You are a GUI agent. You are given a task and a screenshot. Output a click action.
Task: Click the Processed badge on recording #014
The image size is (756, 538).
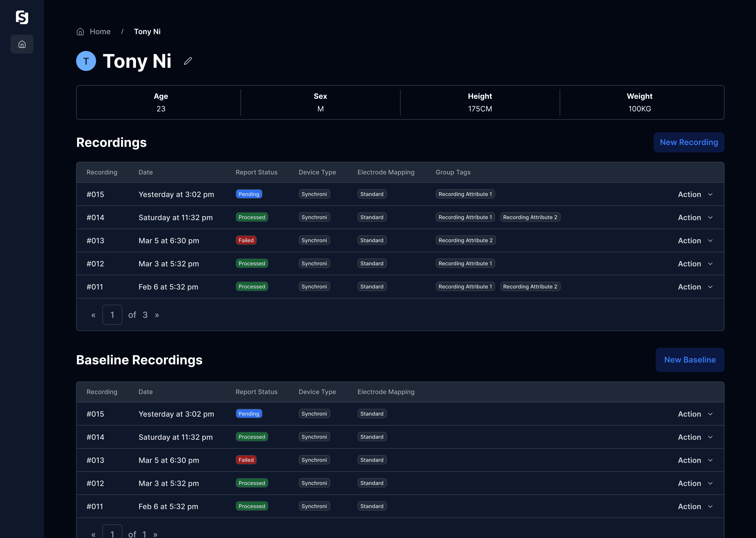point(251,217)
